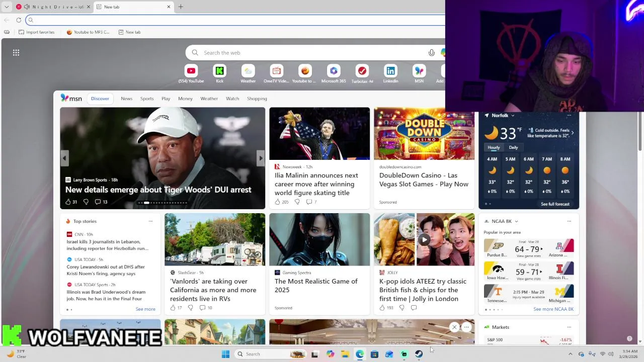
Task: Open comments on K-pop ATEEZ article
Action: [x=414, y=308]
